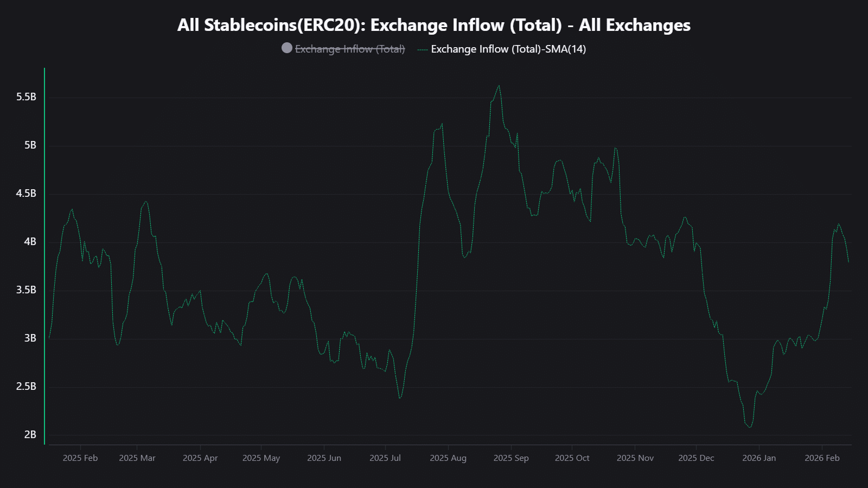This screenshot has height=488, width=868.
Task: Click the lowest dip near 2026 Jan
Action: pos(749,426)
